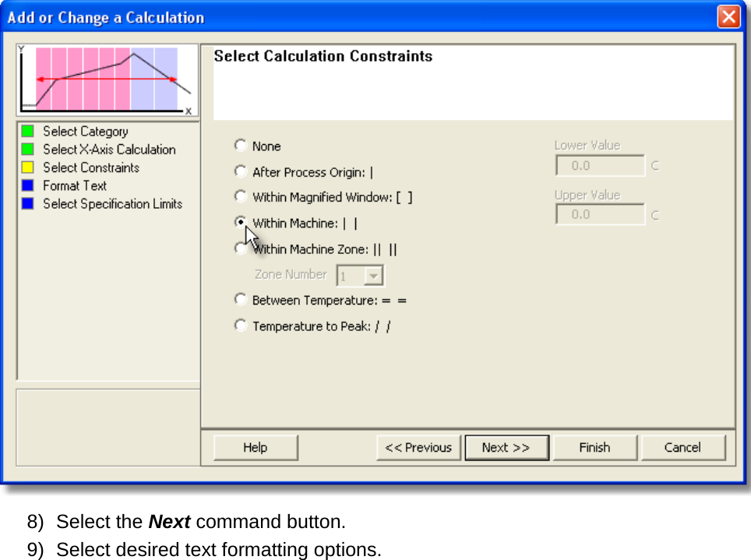Screen dimensions: 751x560
Task: Choose the After Process Origin option
Action: tap(241, 171)
